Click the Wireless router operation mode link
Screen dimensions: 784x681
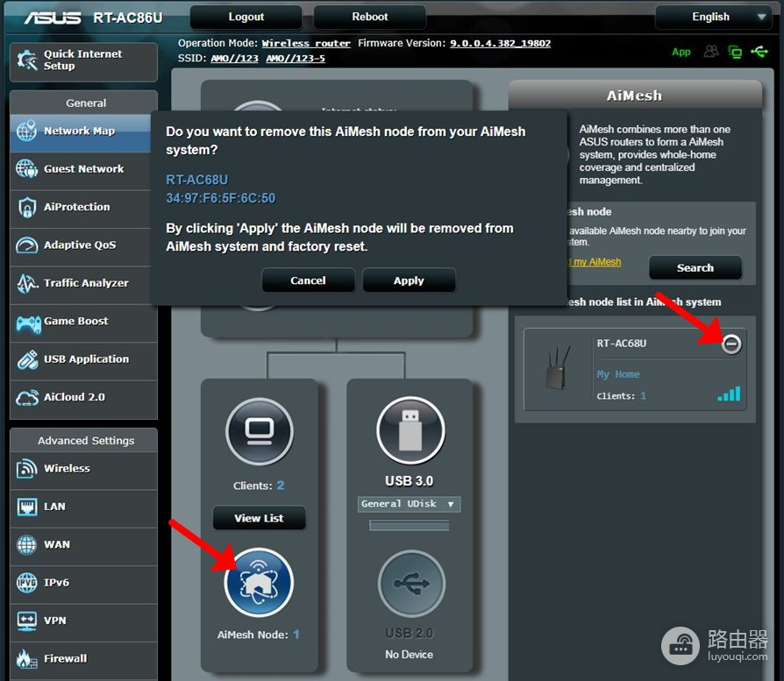click(306, 44)
